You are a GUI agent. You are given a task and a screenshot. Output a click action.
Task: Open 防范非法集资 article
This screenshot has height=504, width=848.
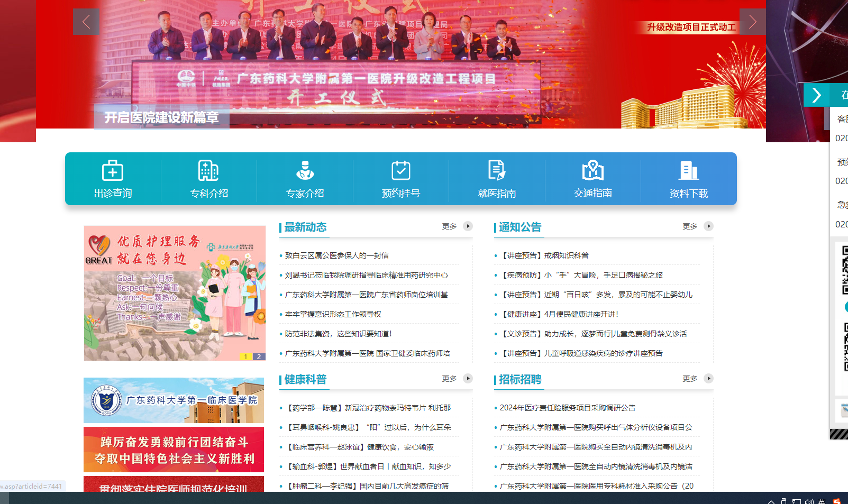339,334
